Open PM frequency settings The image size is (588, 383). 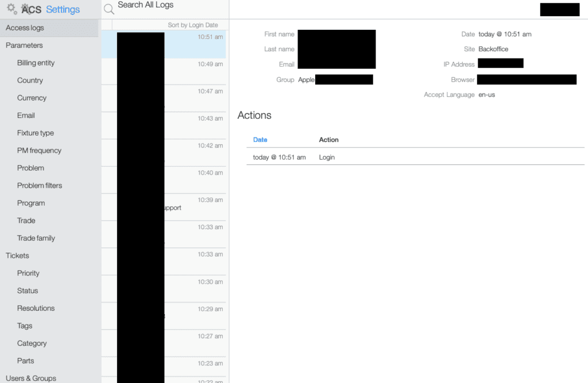pos(39,150)
